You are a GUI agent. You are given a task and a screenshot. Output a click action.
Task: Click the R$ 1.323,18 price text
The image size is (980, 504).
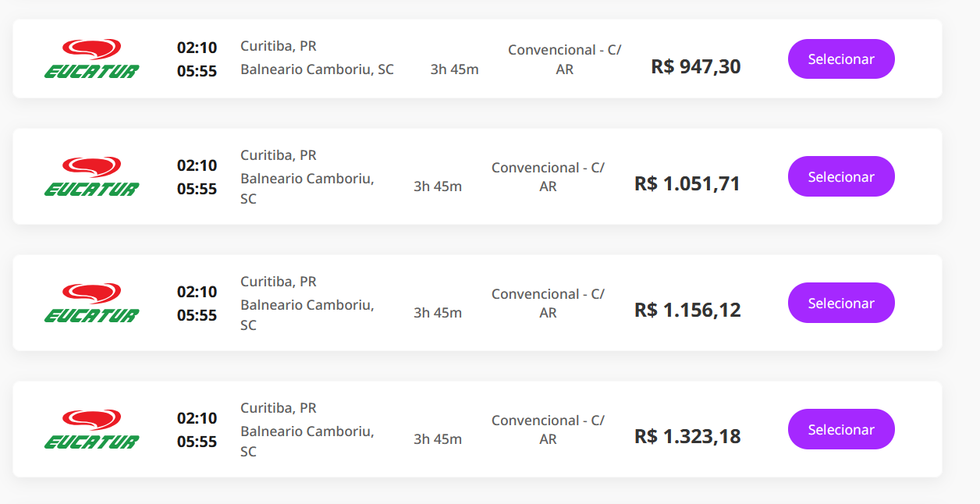[687, 437]
